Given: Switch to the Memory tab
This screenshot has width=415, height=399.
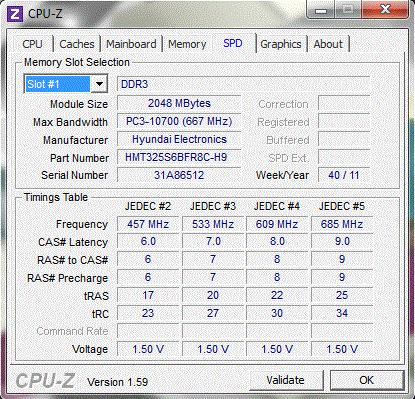Looking at the screenshot, I should 187,44.
